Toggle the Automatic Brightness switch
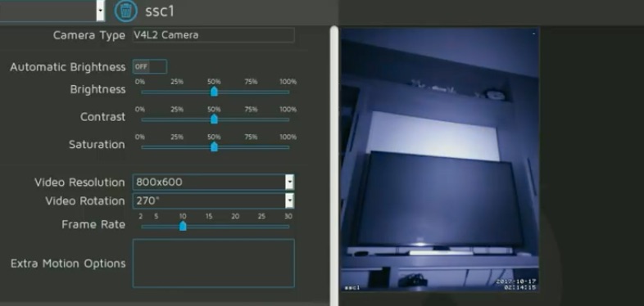This screenshot has height=306, width=644. (149, 66)
